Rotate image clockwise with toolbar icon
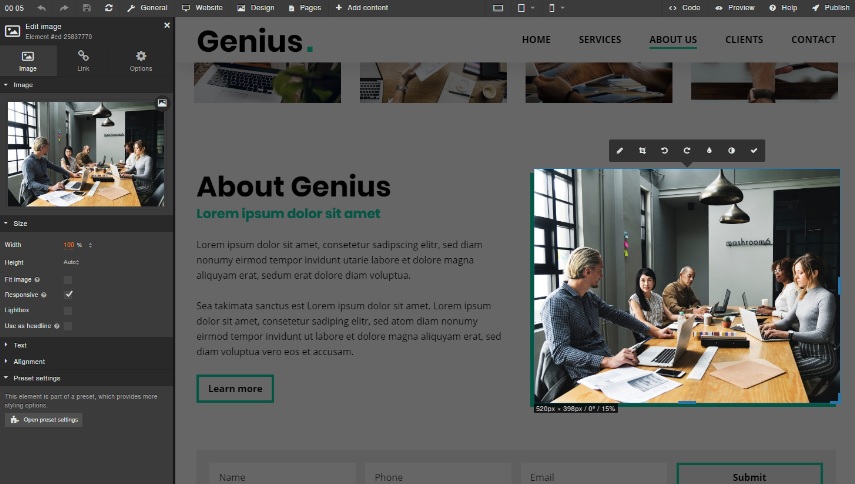Viewport: 855px width, 484px height. pos(687,150)
